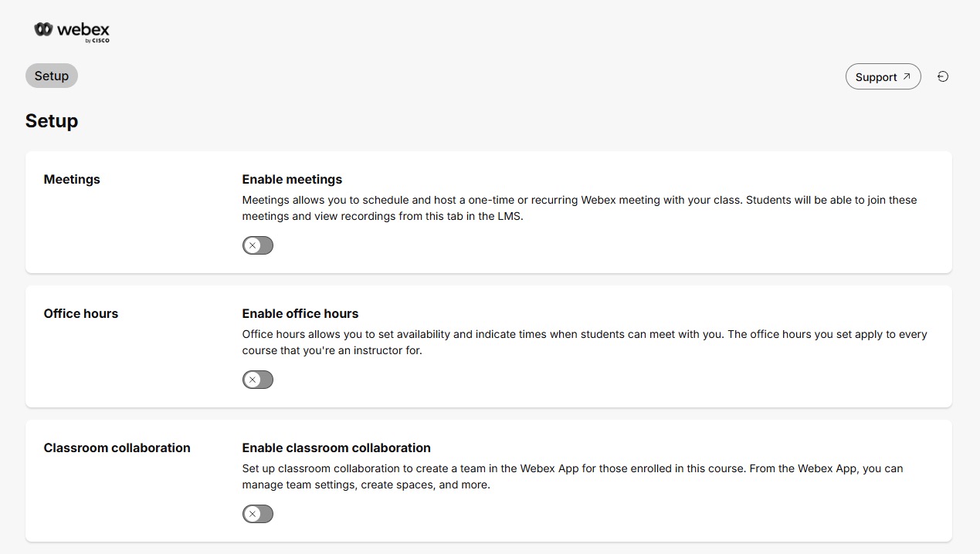The image size is (980, 554).
Task: Click the Enable meetings heading
Action: pos(292,179)
